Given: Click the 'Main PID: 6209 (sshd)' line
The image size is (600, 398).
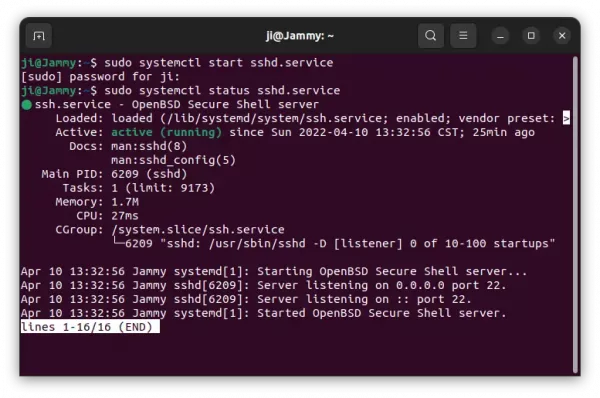Looking at the screenshot, I should pyautogui.click(x=114, y=174).
